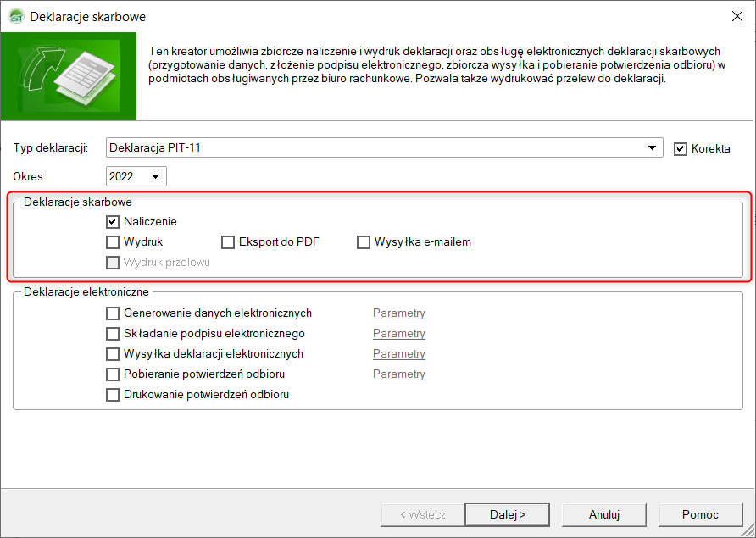
Task: Enable the Wydruk checkbox
Action: click(113, 242)
